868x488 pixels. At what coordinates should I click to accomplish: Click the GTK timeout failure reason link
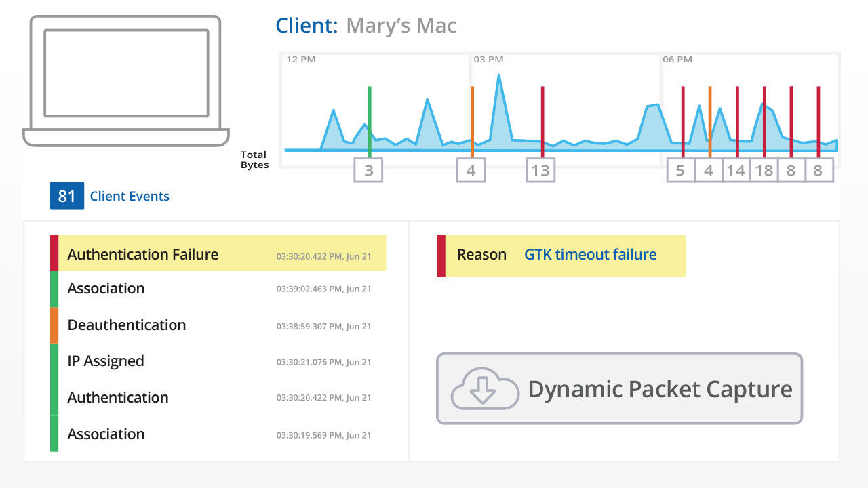click(x=590, y=255)
